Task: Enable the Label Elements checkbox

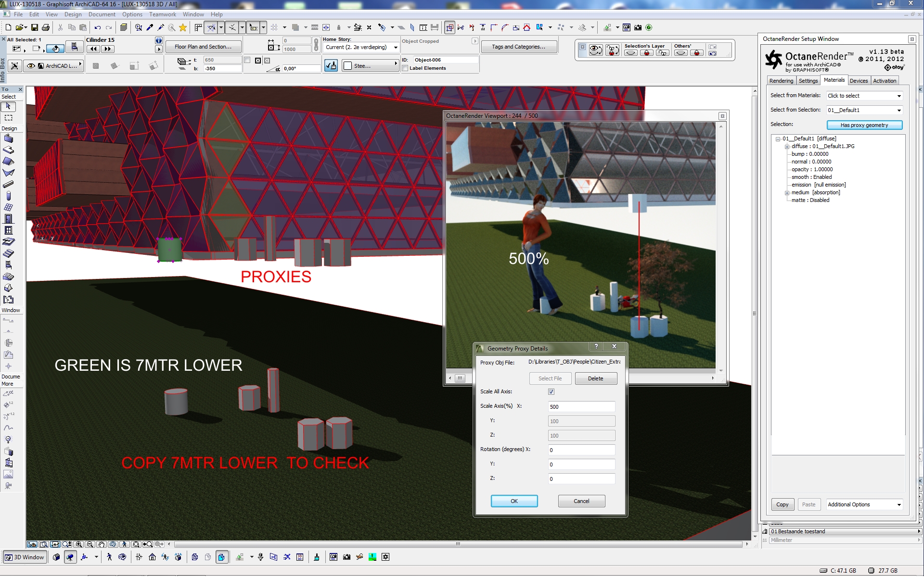Action: click(405, 68)
